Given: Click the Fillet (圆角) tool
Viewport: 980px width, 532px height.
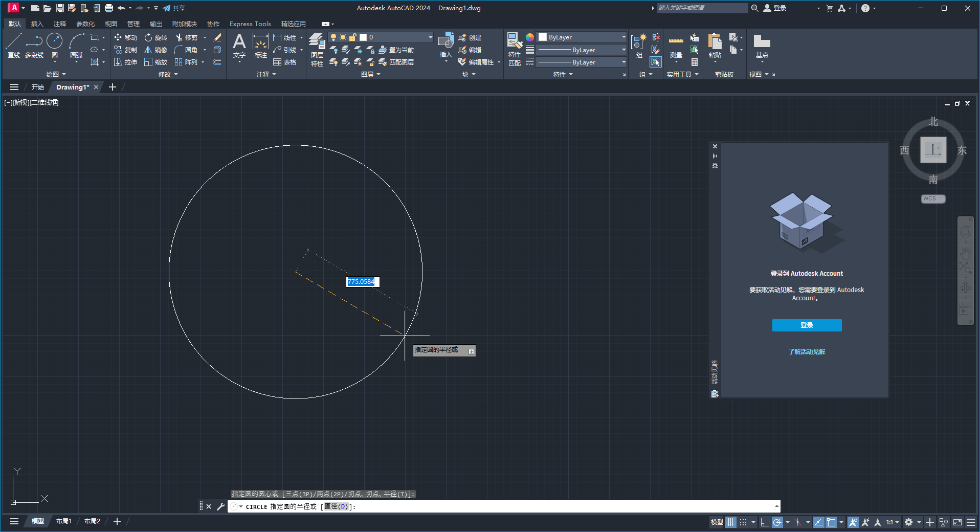Looking at the screenshot, I should (x=186, y=50).
